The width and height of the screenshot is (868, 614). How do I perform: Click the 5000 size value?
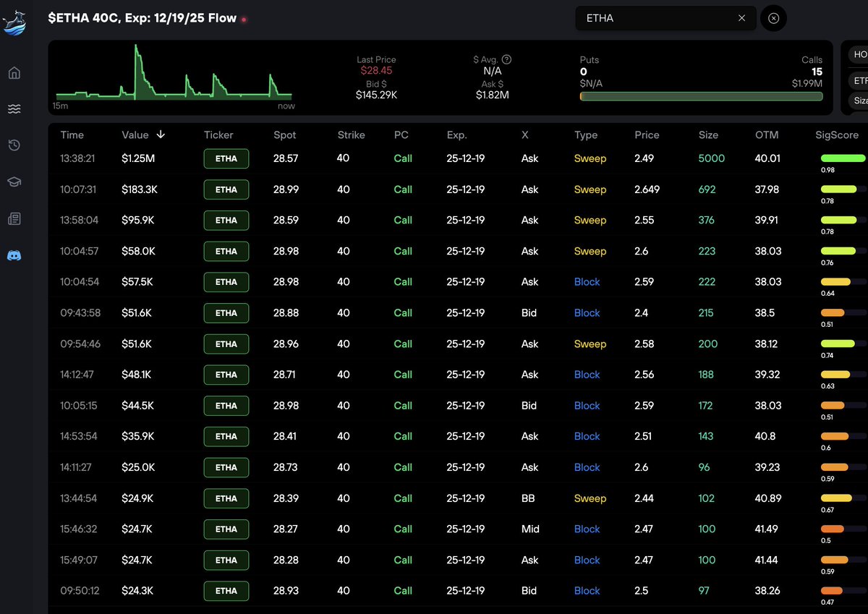(711, 158)
